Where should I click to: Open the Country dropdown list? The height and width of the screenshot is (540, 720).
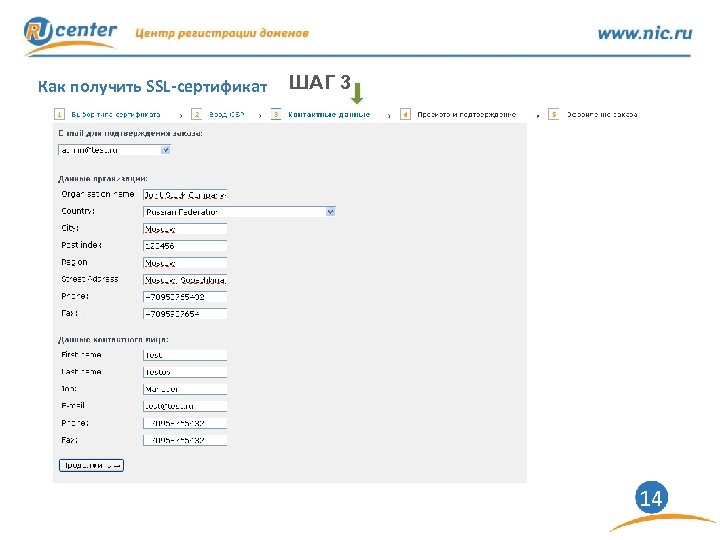coord(239,212)
